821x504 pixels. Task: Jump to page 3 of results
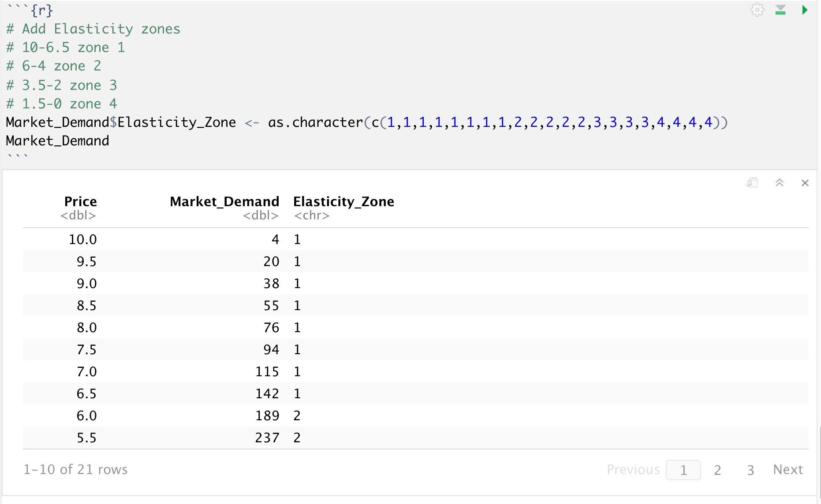750,470
